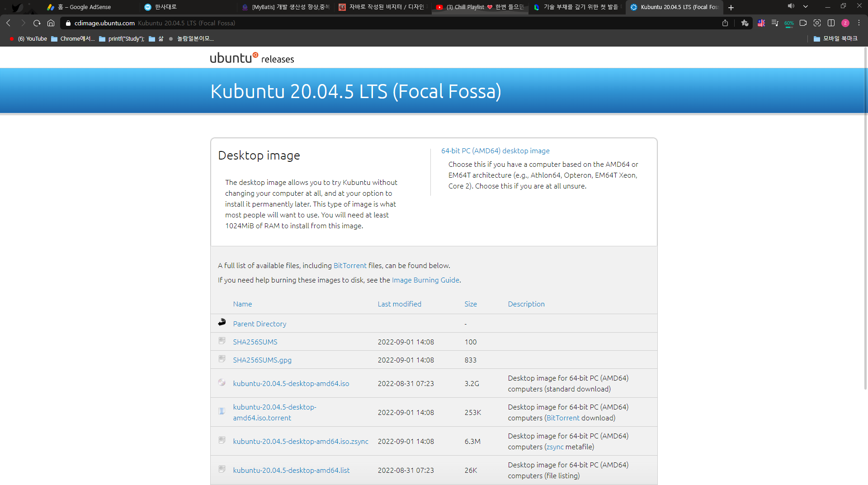Click the file icon beside SHA256SUMS

pyautogui.click(x=222, y=340)
